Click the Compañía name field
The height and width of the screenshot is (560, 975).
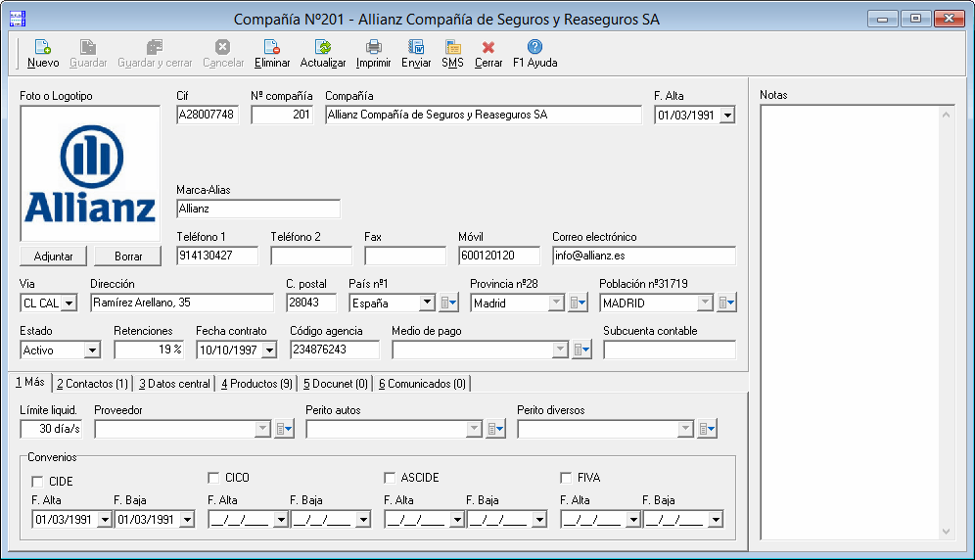[484, 116]
